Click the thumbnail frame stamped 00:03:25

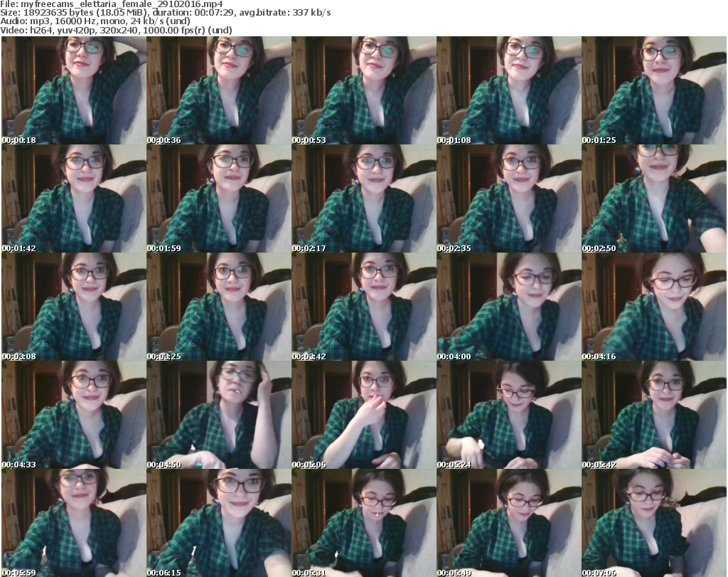click(219, 307)
